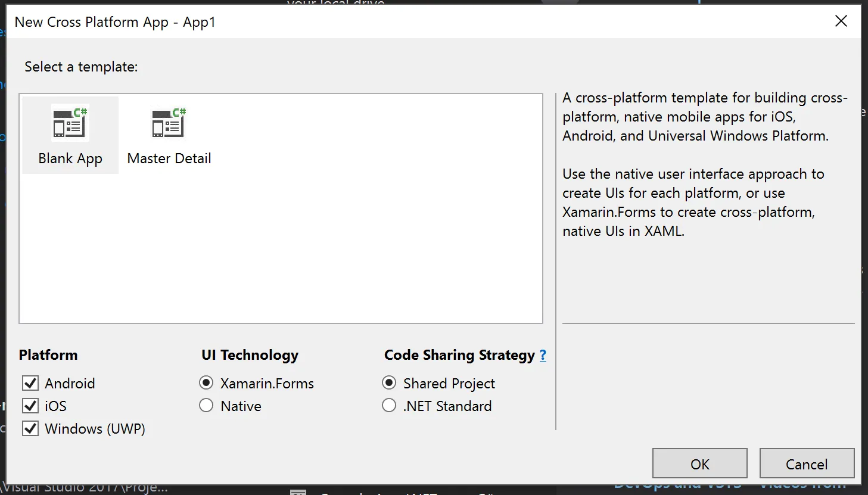Switch code sharing to .NET Standard
This screenshot has height=495, width=868.
[389, 406]
